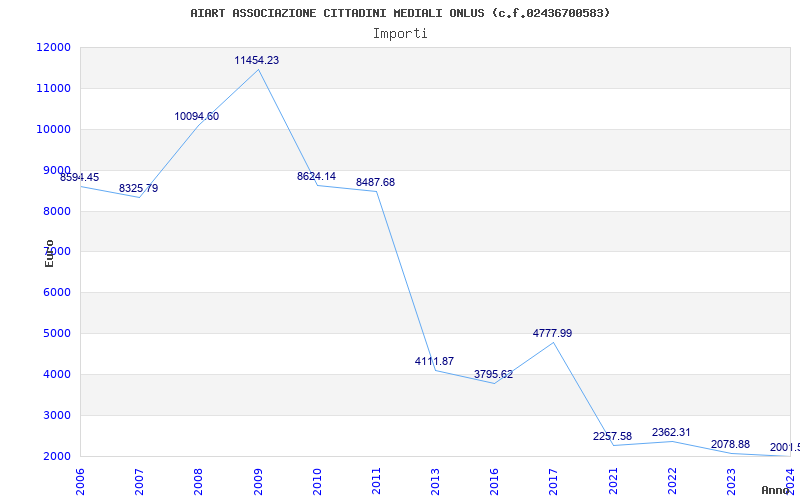
Task: Click the y-axis value 8000
Action: tap(56, 211)
